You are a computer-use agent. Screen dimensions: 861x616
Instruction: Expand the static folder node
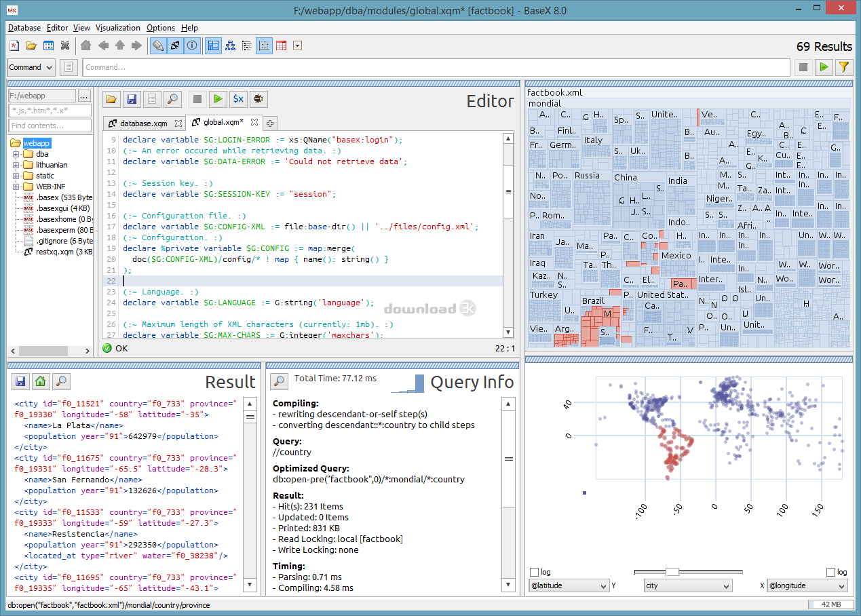tap(16, 176)
